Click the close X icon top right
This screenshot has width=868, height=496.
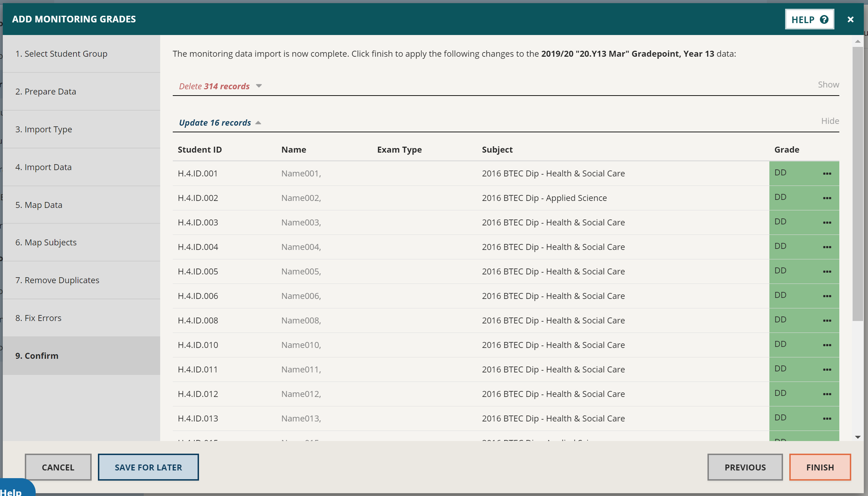tap(851, 19)
